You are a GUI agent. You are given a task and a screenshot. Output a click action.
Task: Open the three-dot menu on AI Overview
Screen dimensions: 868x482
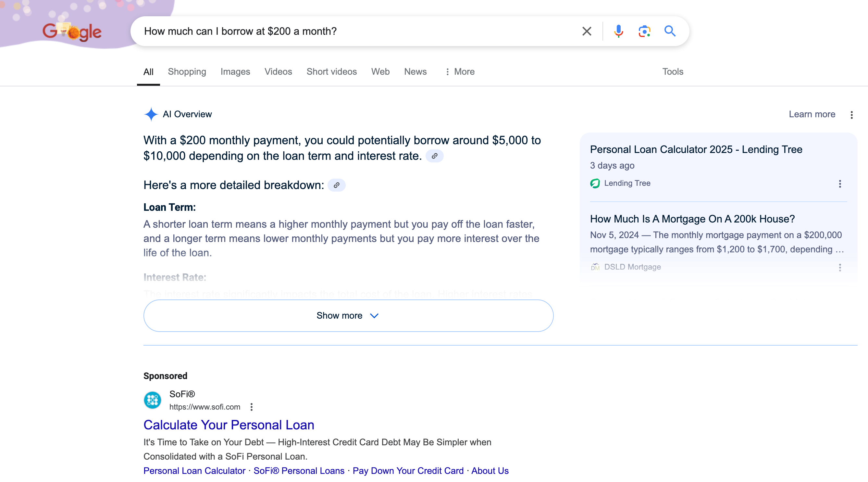[x=852, y=115]
